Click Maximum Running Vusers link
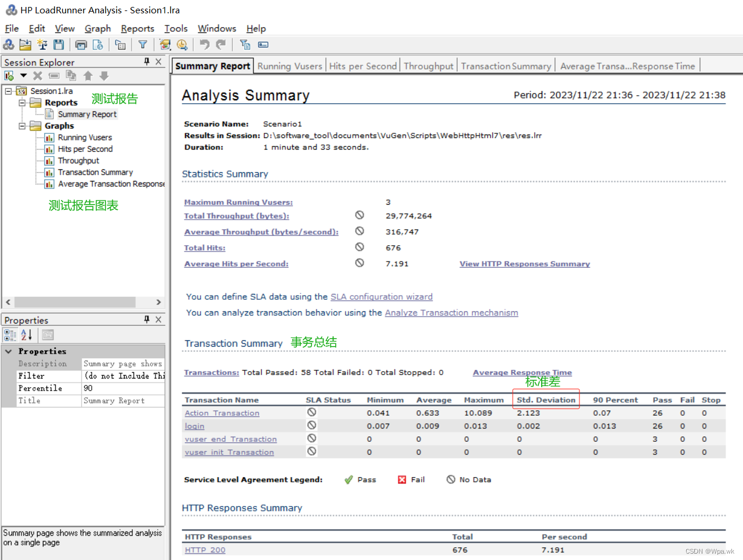 238,202
